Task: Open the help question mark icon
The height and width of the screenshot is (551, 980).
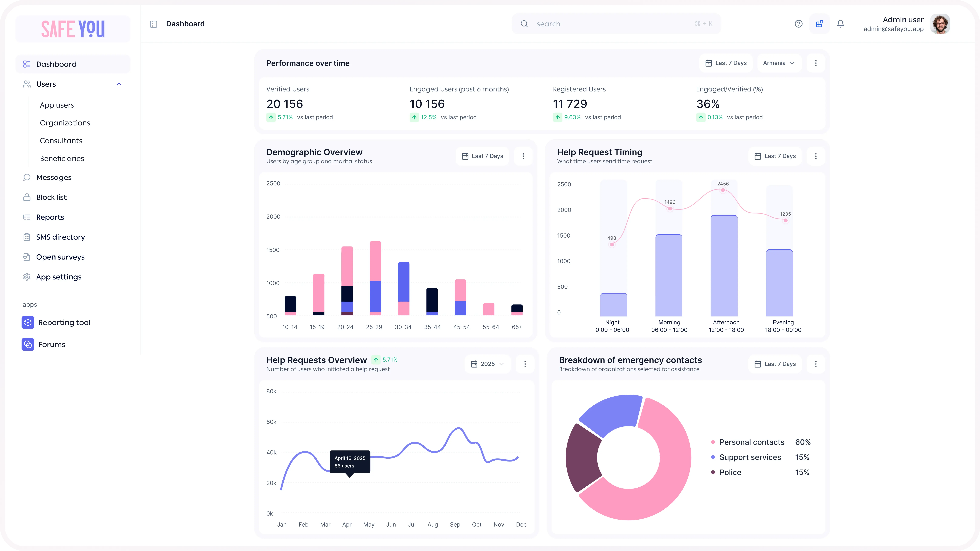Action: [799, 24]
